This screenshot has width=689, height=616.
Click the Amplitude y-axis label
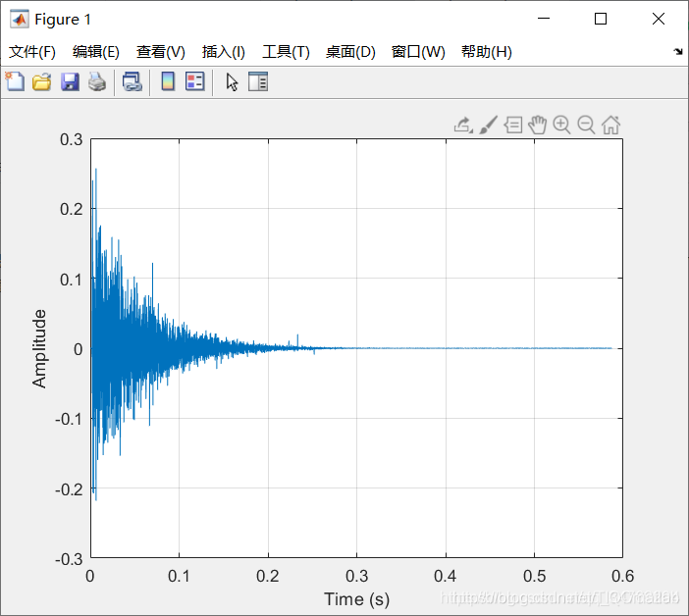tap(39, 348)
